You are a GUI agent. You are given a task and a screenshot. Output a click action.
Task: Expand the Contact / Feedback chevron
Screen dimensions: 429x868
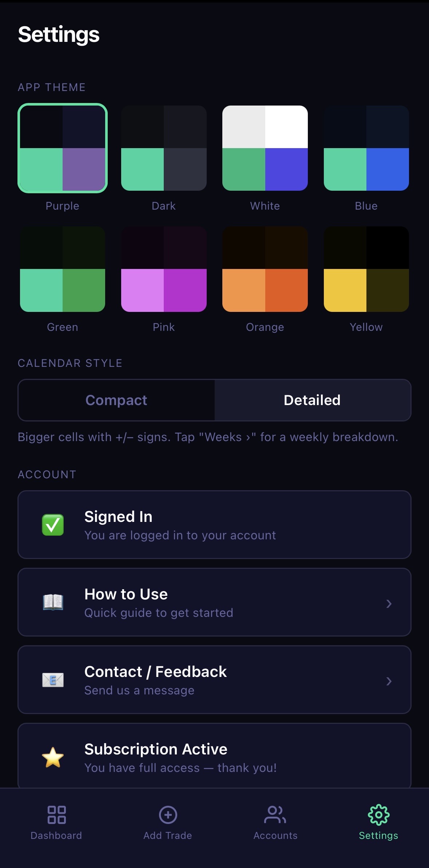point(389,681)
